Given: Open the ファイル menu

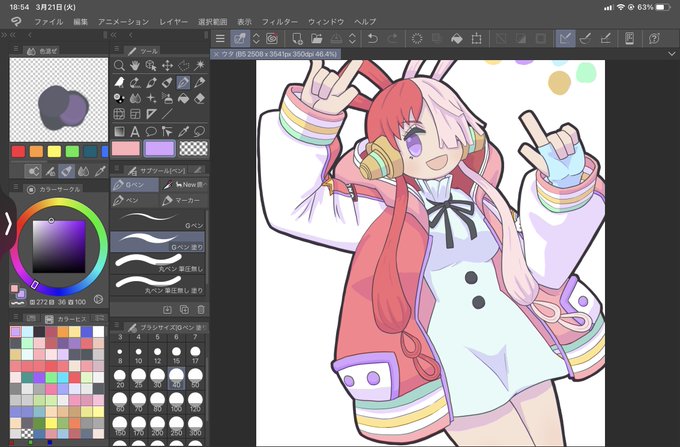Looking at the screenshot, I should pyautogui.click(x=49, y=22).
